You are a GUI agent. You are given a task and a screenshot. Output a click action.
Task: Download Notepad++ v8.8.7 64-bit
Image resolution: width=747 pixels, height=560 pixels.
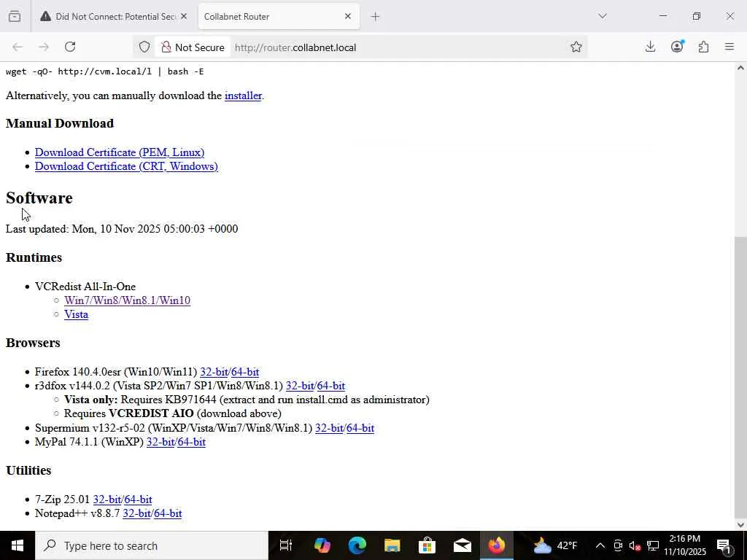tap(168, 513)
